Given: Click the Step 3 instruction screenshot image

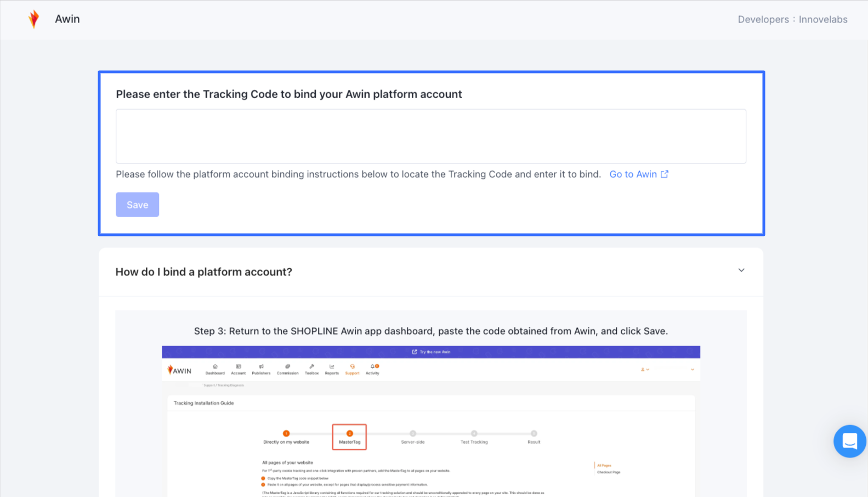Looking at the screenshot, I should [431, 421].
